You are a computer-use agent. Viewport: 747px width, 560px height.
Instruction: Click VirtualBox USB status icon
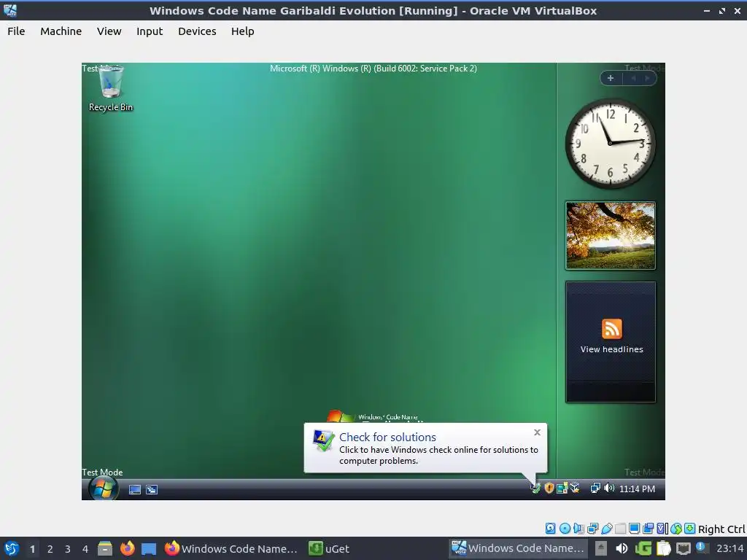[x=606, y=529]
